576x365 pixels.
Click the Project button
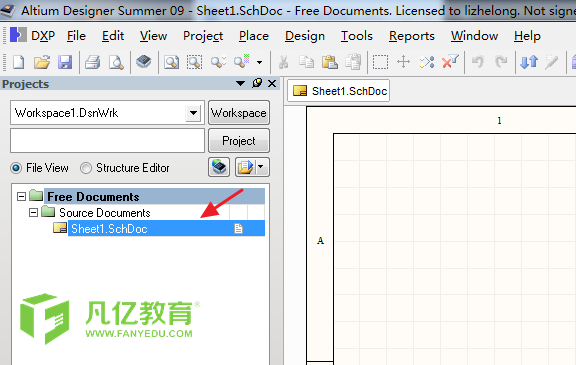click(239, 141)
